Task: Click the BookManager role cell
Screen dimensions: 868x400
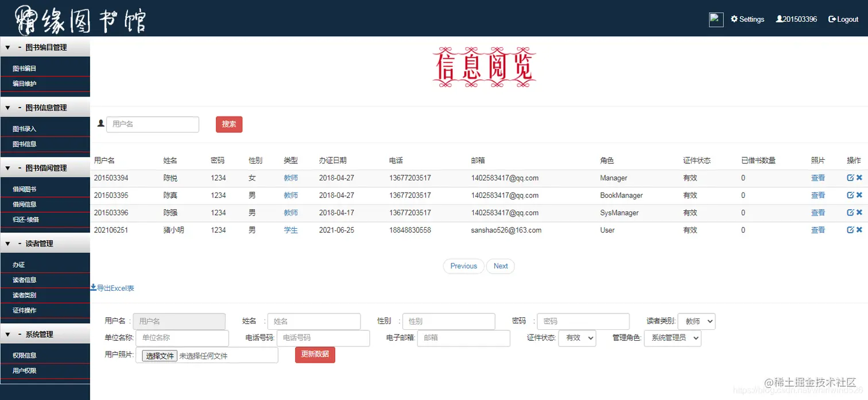Action: tap(622, 195)
